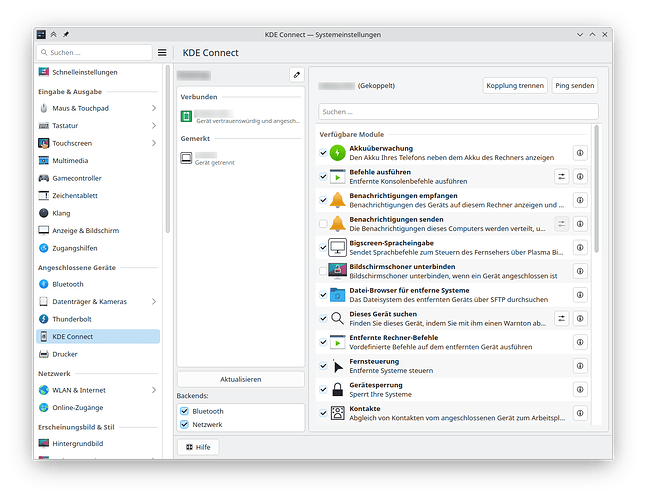Viewport: 646px width, 499px height.
Task: Click the green phone icon of connected device
Action: click(x=186, y=116)
